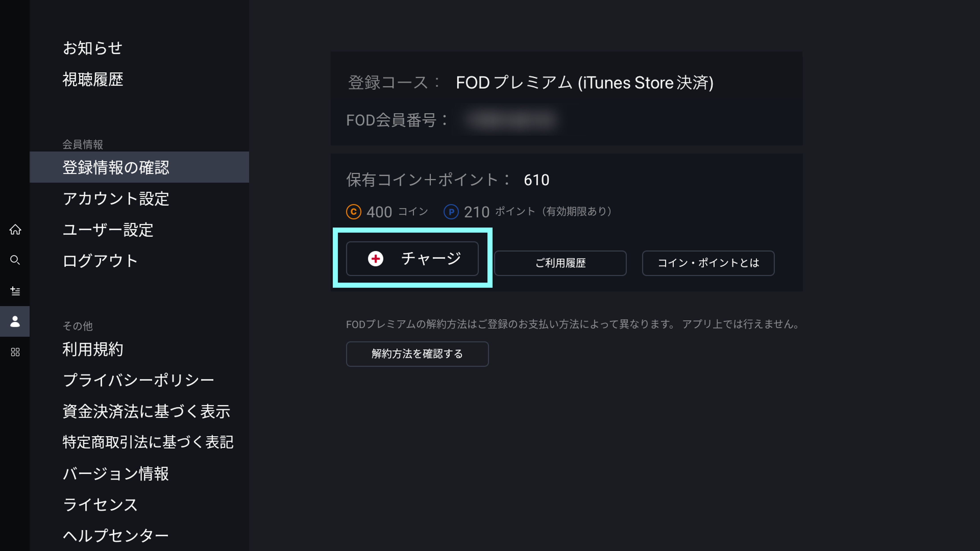
Task: Click the 保有コイン+ポイント label
Action: (428, 180)
